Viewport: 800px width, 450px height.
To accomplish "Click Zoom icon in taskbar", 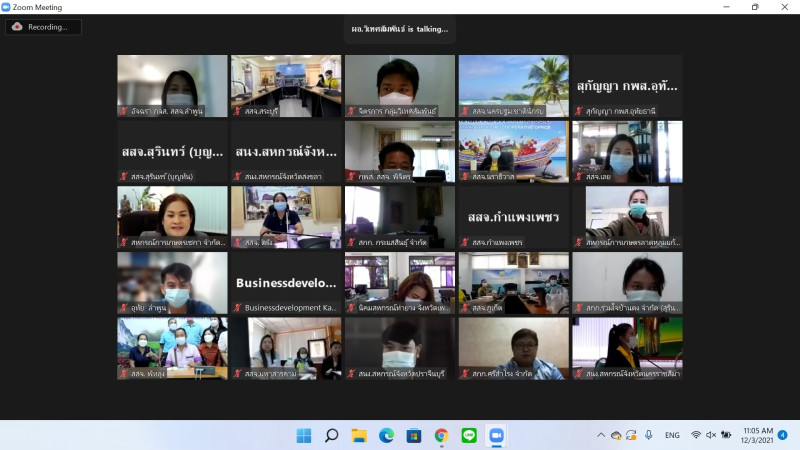I will tap(496, 435).
